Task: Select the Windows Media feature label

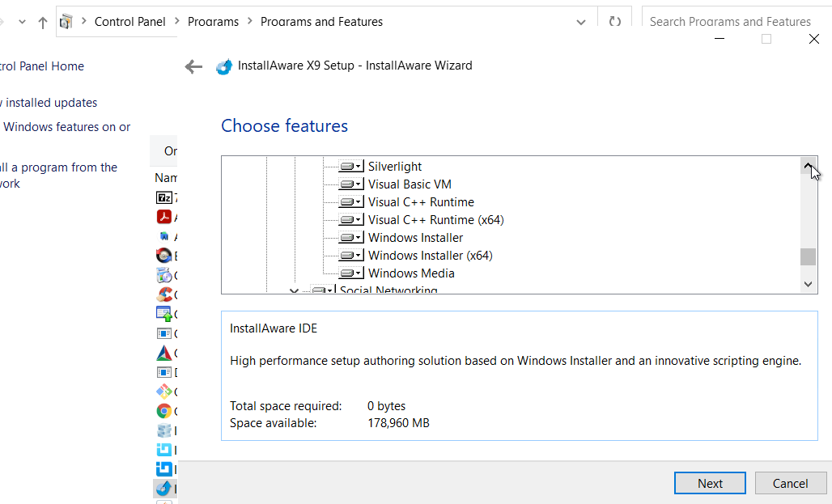Action: click(411, 273)
